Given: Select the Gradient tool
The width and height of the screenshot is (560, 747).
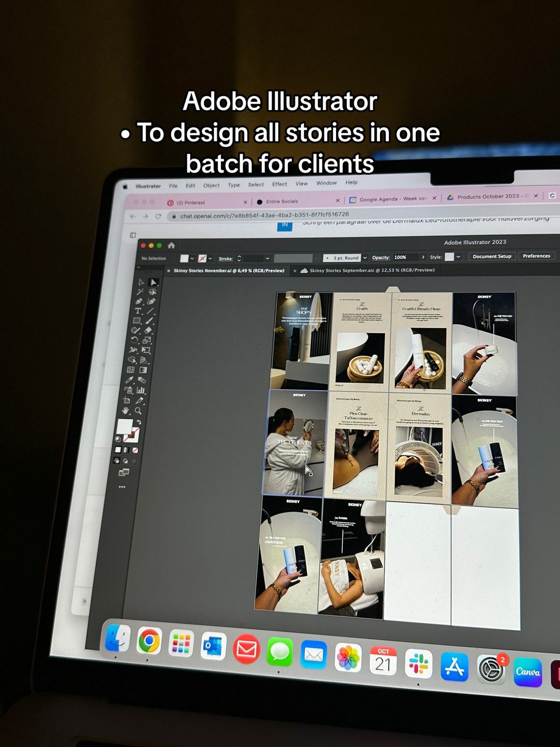Looking at the screenshot, I should 143,369.
